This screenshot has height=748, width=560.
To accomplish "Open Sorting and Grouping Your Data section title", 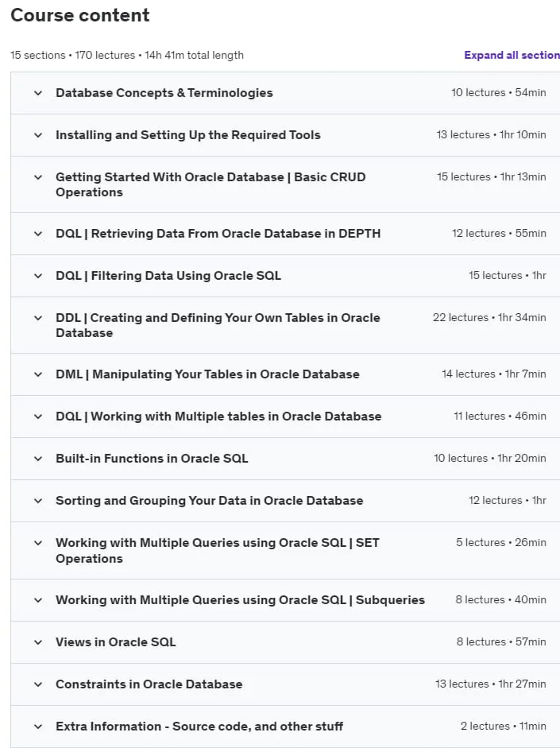I will click(x=209, y=501).
